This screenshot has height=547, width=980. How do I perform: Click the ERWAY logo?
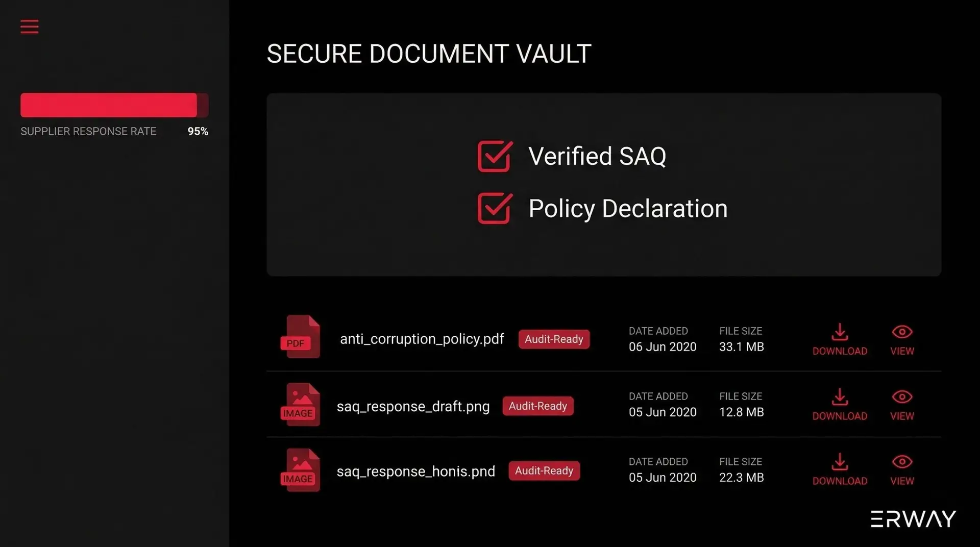[x=913, y=519]
